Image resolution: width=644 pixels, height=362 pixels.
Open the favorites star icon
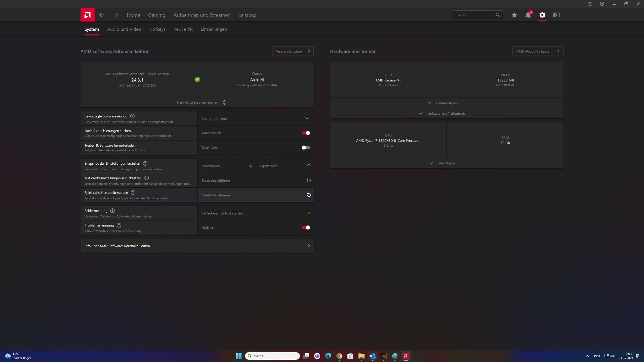pyautogui.click(x=514, y=15)
